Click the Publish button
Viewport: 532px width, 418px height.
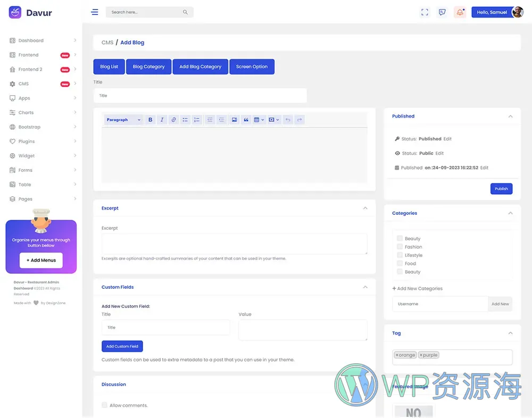(x=501, y=188)
